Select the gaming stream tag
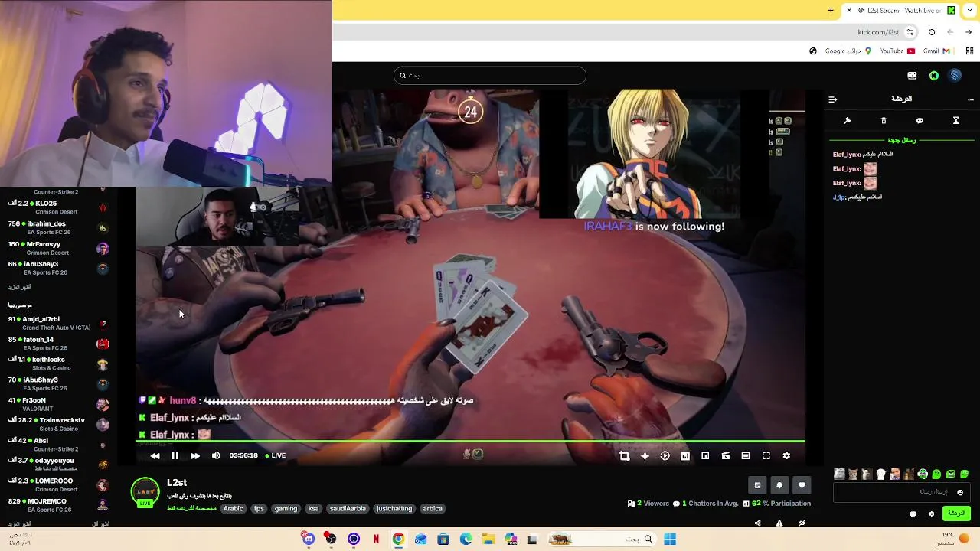This screenshot has height=551, width=980. click(286, 508)
